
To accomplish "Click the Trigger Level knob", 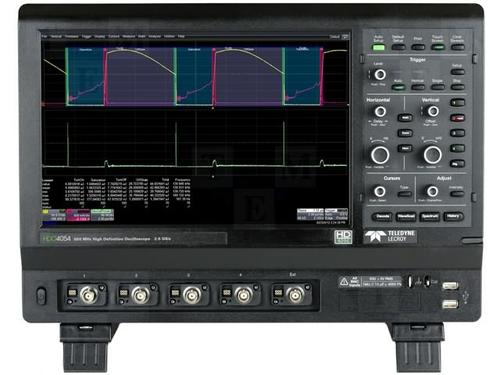I will [380, 75].
